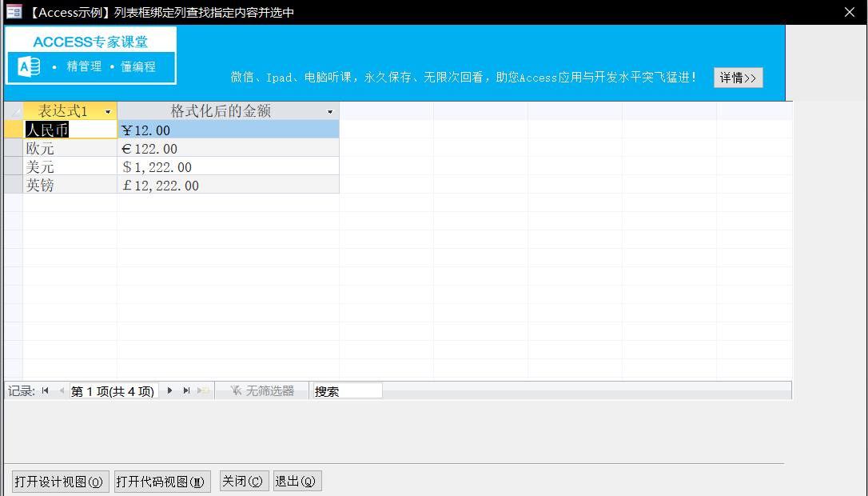
Task: Click the row selector for 人民币 row
Action: click(x=14, y=130)
